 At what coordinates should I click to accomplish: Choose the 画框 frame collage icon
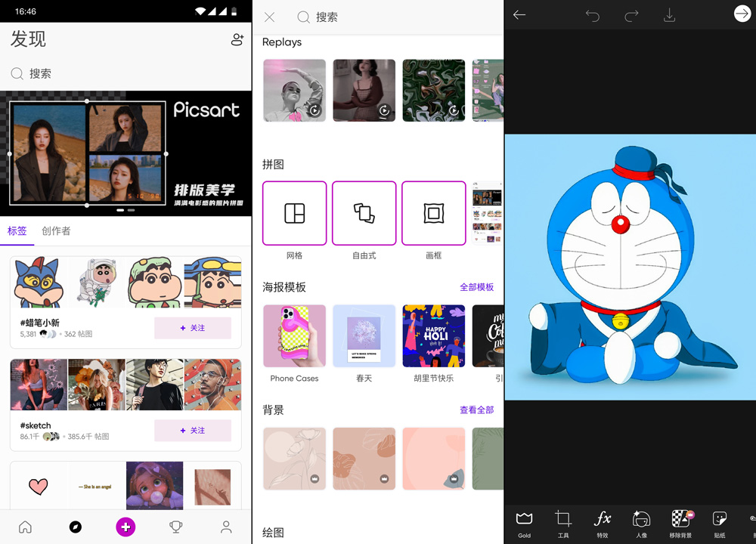pos(433,213)
